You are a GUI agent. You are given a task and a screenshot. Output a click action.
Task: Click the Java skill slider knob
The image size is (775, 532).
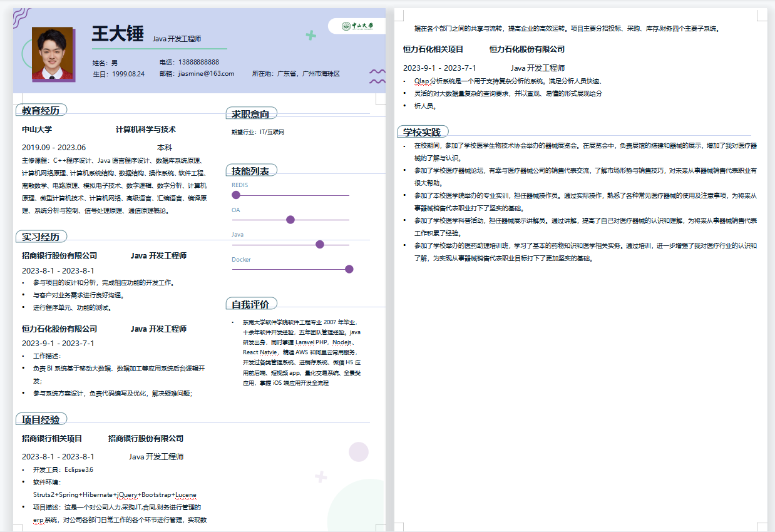pos(320,245)
